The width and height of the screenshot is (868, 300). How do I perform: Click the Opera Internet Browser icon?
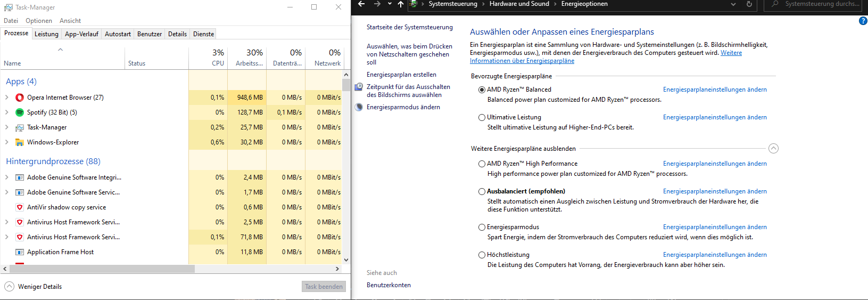pos(20,98)
